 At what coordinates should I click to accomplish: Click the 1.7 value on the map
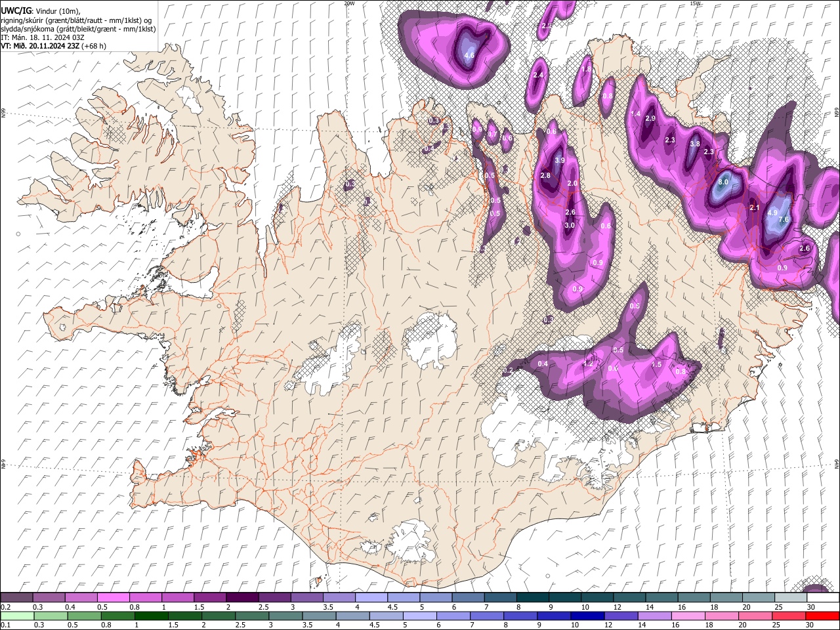(x=492, y=135)
